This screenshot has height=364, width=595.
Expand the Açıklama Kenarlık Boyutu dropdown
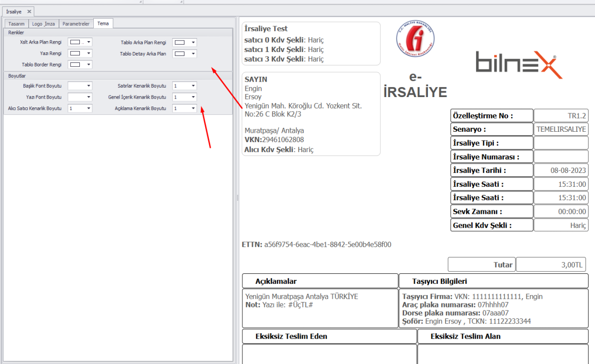point(193,108)
